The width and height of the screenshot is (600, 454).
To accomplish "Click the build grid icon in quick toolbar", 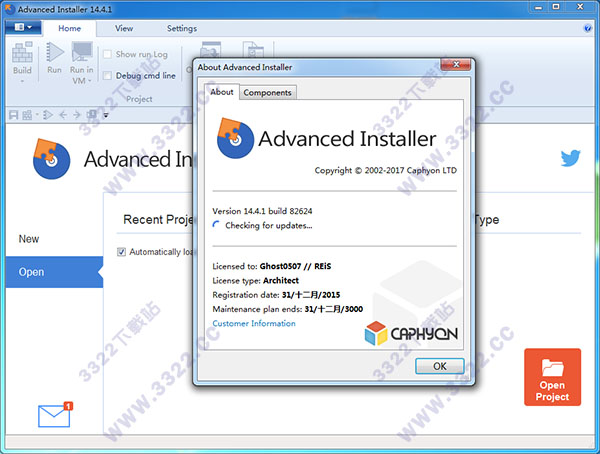I will (x=27, y=115).
